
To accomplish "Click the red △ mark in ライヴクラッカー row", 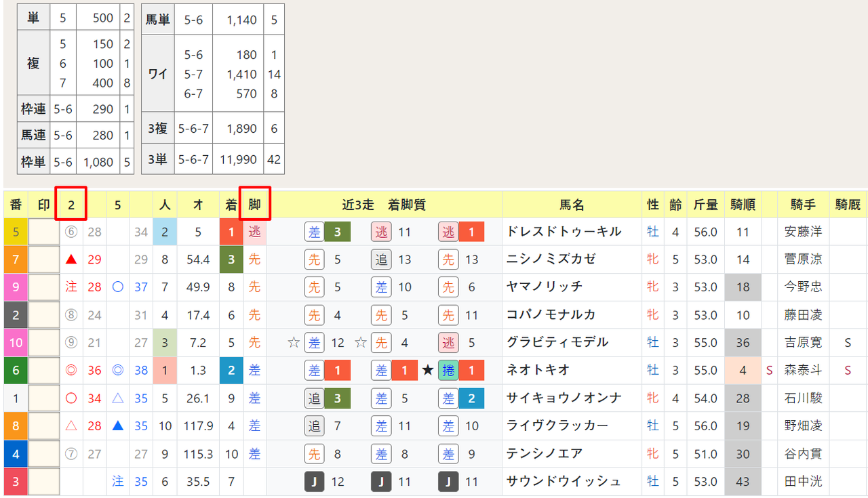I will 71,426.
